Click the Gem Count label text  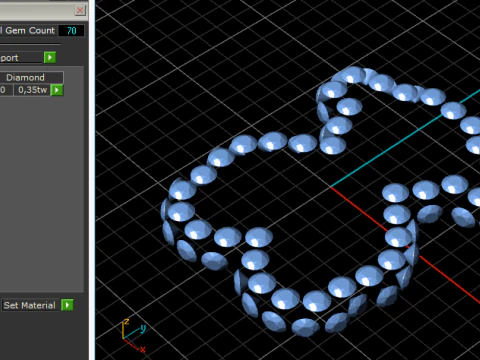(x=30, y=30)
